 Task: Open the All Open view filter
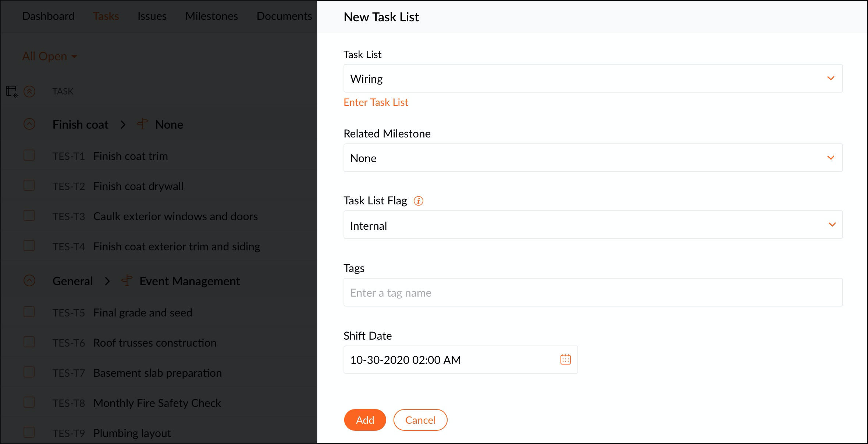coord(50,56)
